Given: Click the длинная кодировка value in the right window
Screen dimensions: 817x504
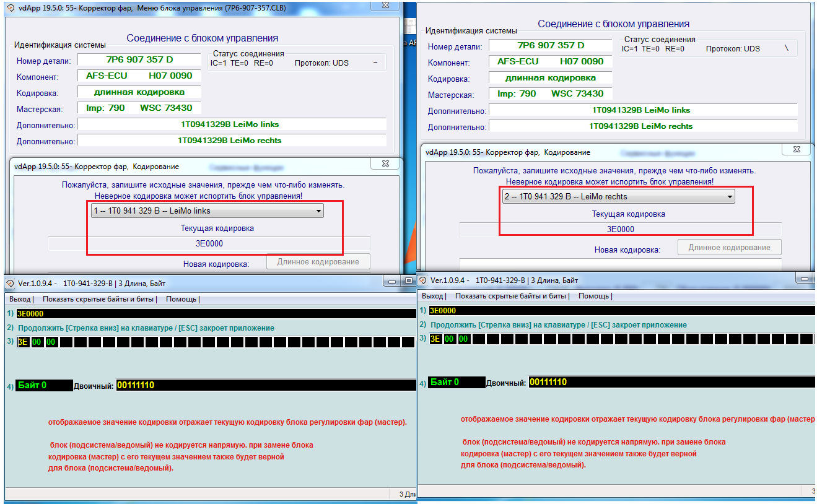Looking at the screenshot, I should [x=551, y=78].
